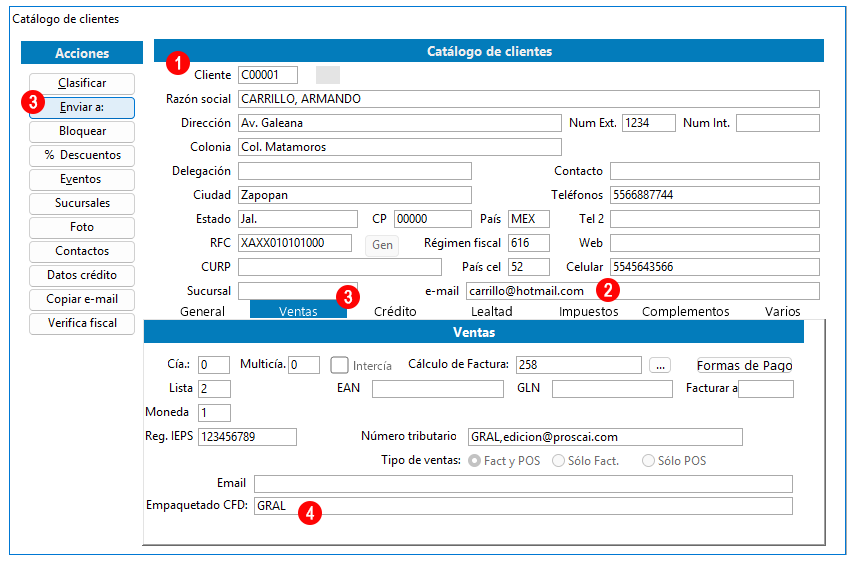Image resolution: width=855 pixels, height=561 pixels.
Task: Click the Cálculo de Factura field
Action: point(579,365)
